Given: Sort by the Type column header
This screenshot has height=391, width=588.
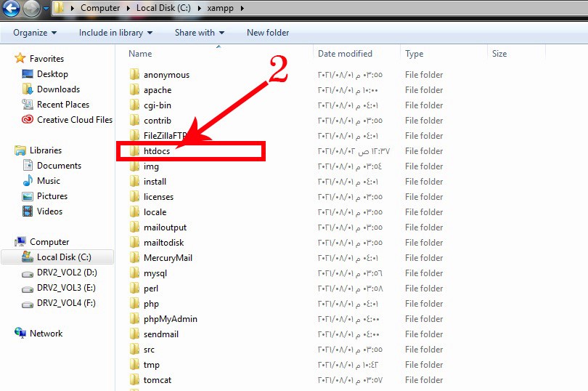Looking at the screenshot, I should click(x=414, y=54).
